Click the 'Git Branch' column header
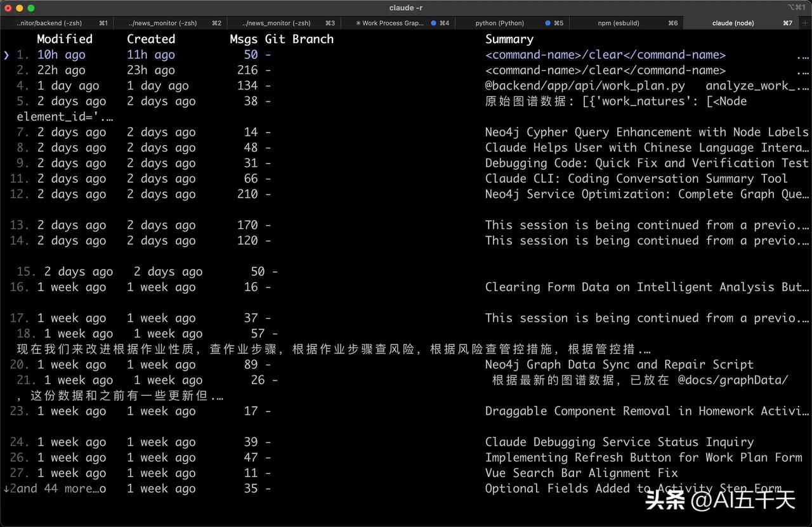The height and width of the screenshot is (527, 812). (299, 39)
